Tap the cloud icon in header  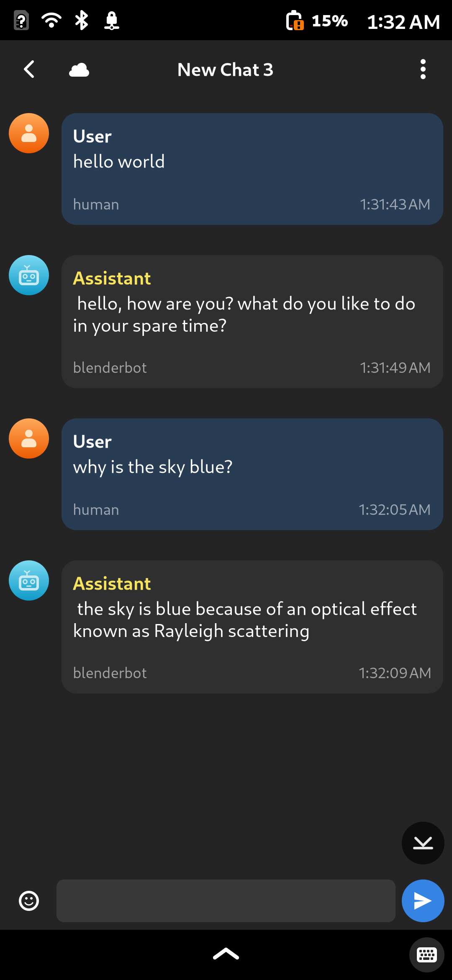pos(79,70)
